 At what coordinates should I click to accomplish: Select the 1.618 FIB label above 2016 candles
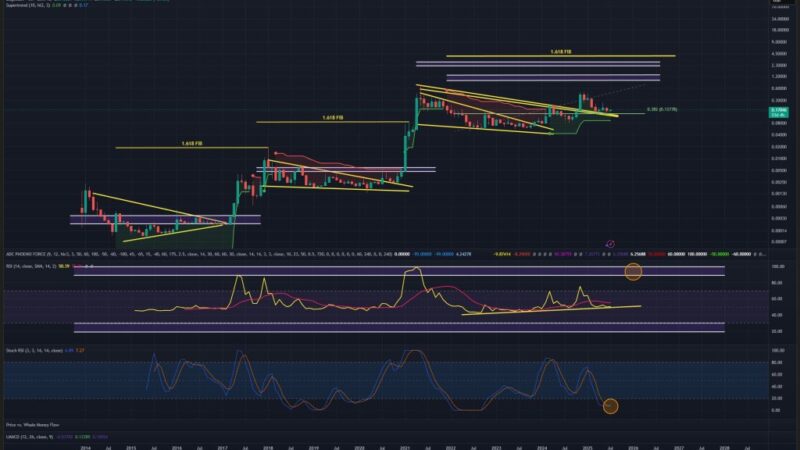[x=192, y=144]
